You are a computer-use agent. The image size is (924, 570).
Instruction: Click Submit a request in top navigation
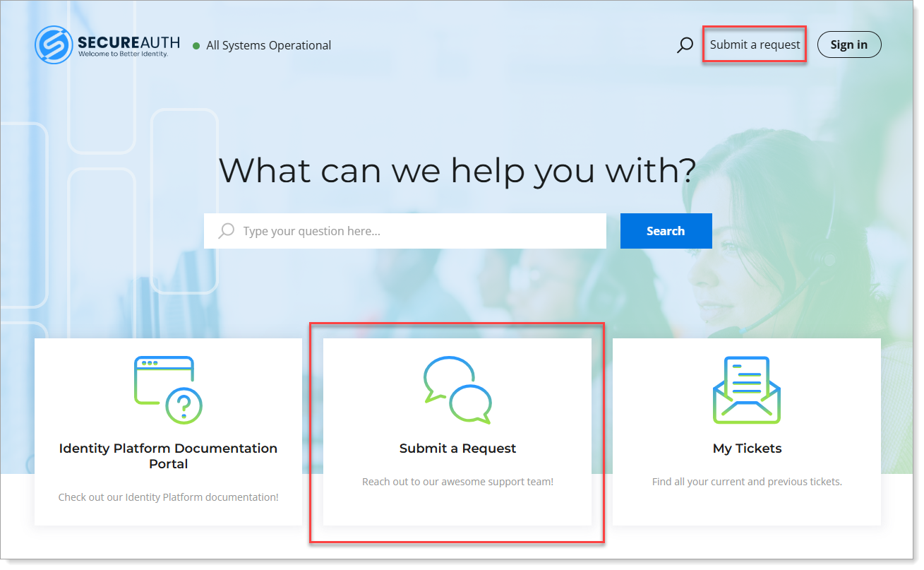coord(755,44)
